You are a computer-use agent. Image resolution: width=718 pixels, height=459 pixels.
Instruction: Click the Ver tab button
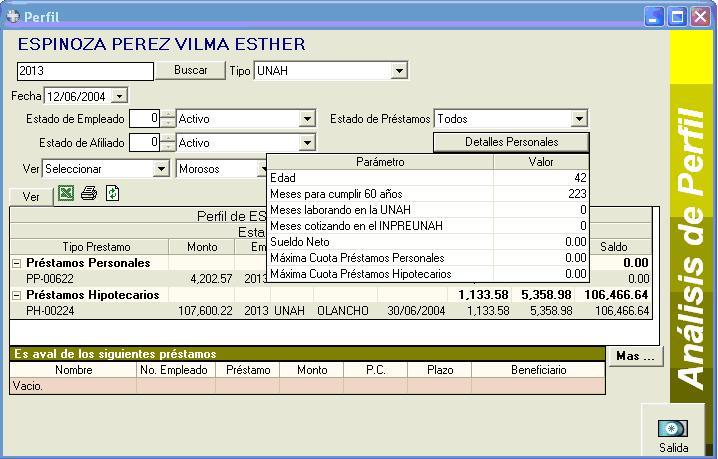(31, 197)
